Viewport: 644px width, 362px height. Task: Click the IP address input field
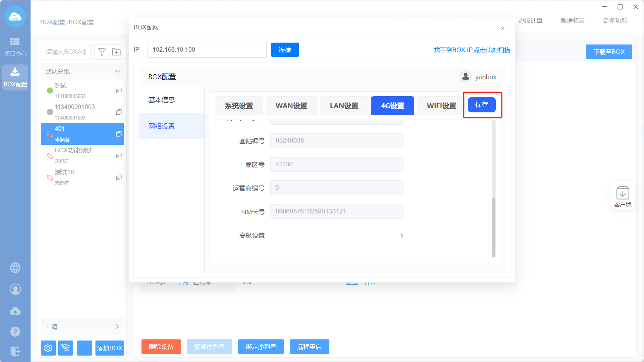coord(207,50)
